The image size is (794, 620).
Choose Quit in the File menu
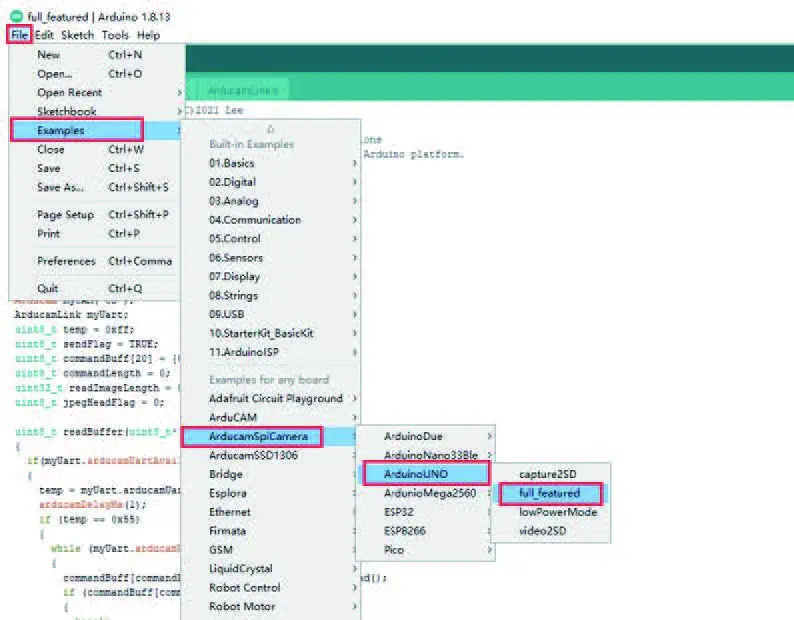[x=95, y=288]
